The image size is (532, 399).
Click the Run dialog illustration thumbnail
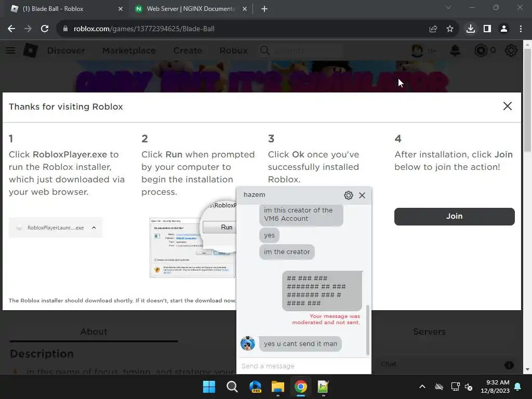192,248
